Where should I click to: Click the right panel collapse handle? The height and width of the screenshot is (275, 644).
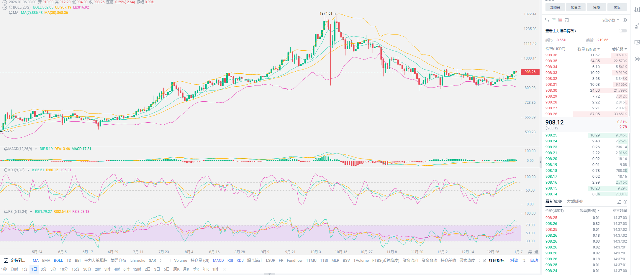(x=541, y=162)
